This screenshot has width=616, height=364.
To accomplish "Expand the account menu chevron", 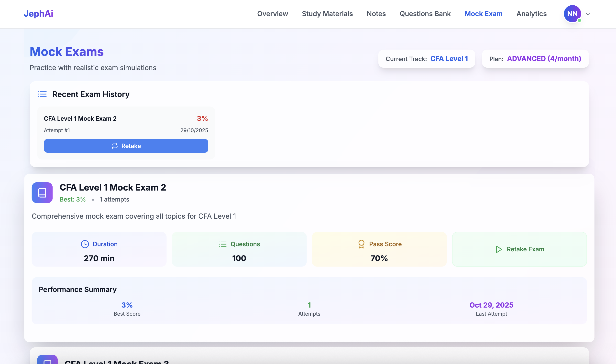I will click(588, 14).
